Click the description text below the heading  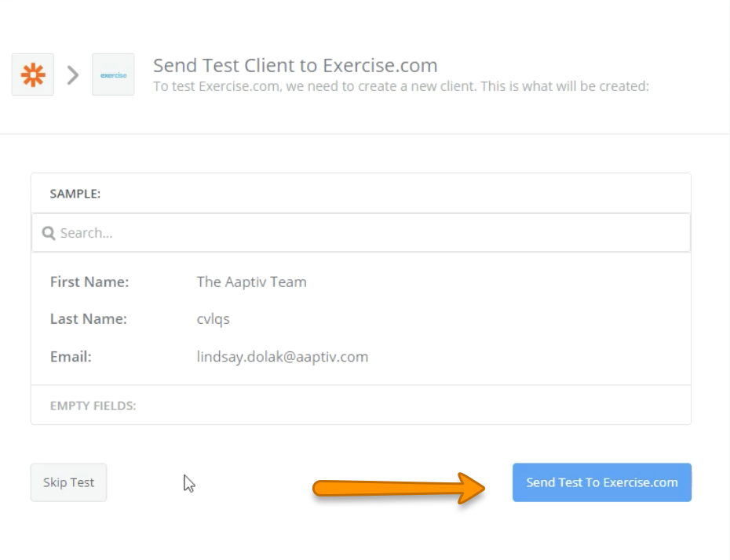pyautogui.click(x=401, y=86)
